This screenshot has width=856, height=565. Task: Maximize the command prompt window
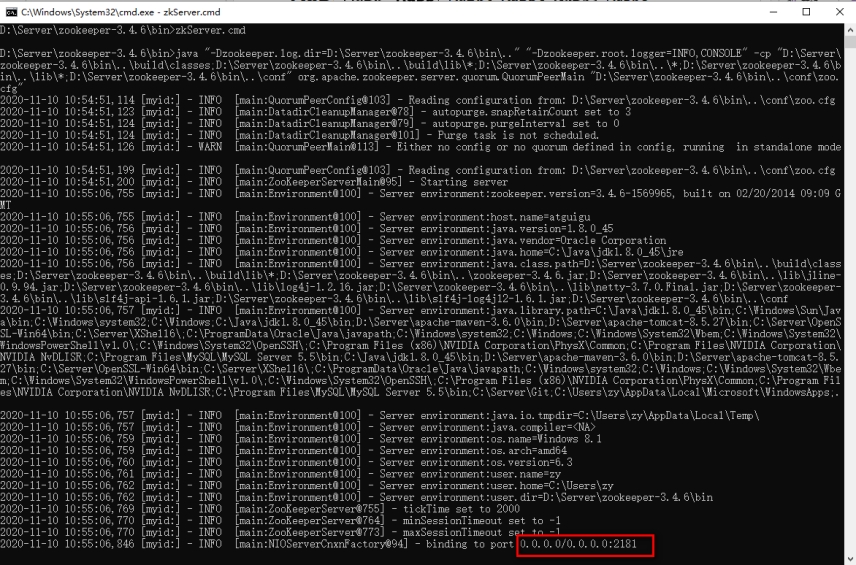[x=808, y=12]
